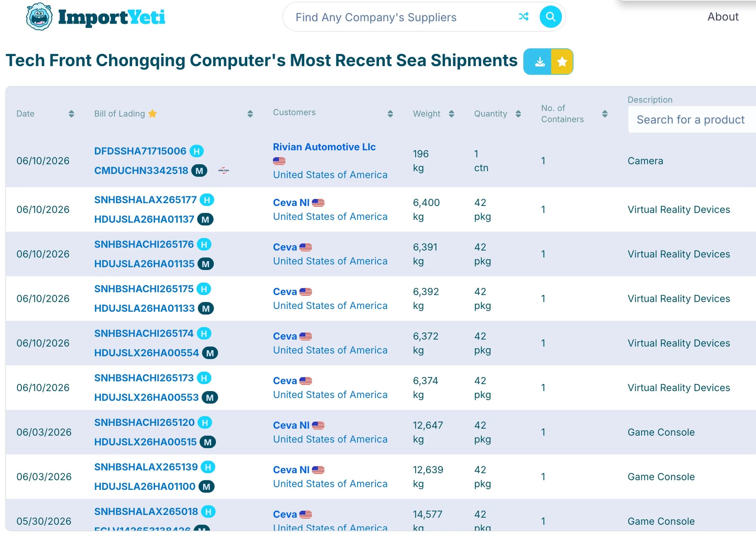
Task: Open bill of lading SNHBSHACHI265176
Action: pos(144,244)
